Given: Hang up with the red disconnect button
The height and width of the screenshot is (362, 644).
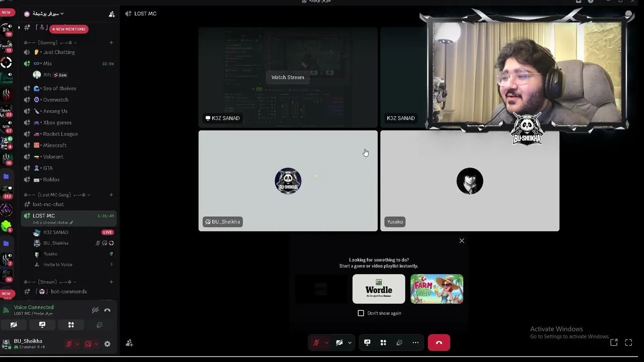Looking at the screenshot, I should (x=439, y=343).
